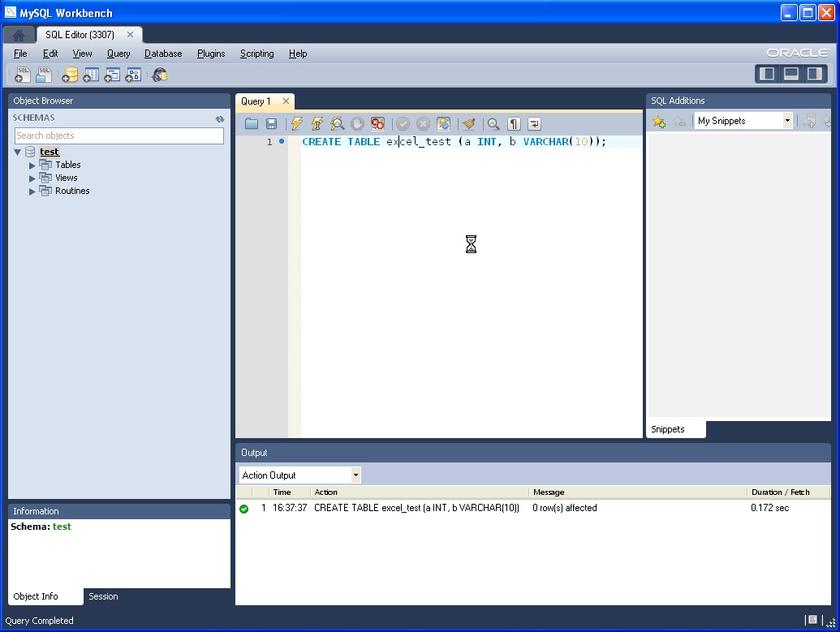Click '0 row(s) affected' message
Viewport: 840px width, 632px height.
pos(565,508)
